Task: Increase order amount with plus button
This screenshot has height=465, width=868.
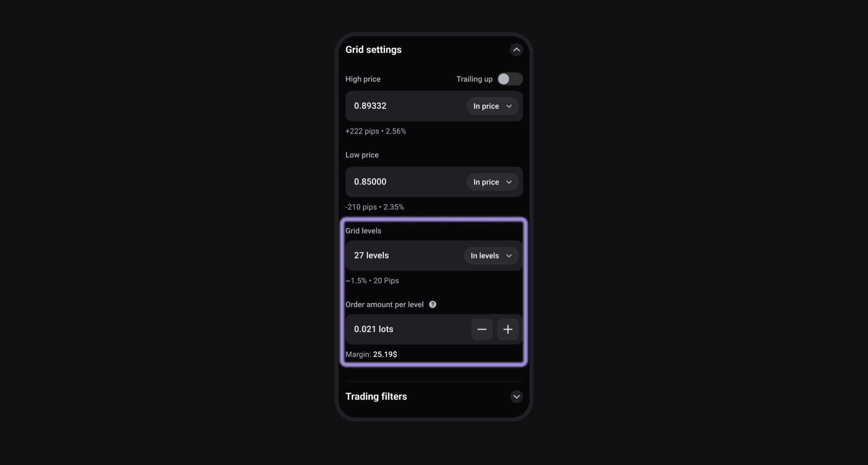Action: (508, 330)
